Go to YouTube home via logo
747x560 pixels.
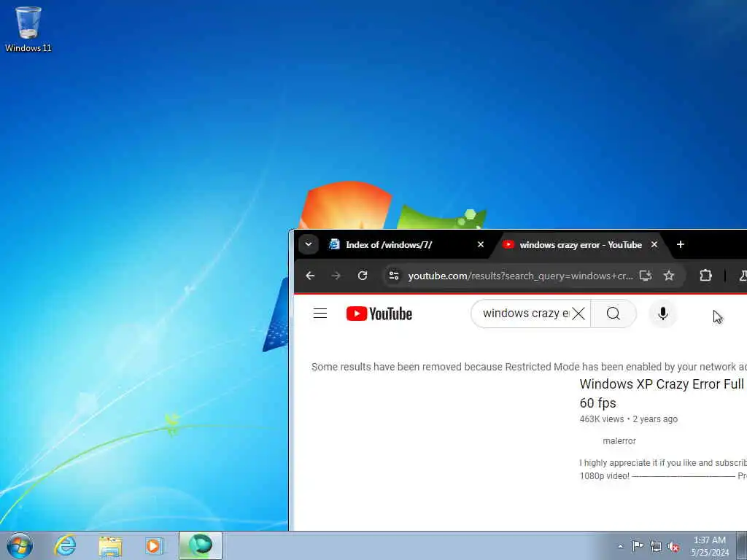[379, 314]
